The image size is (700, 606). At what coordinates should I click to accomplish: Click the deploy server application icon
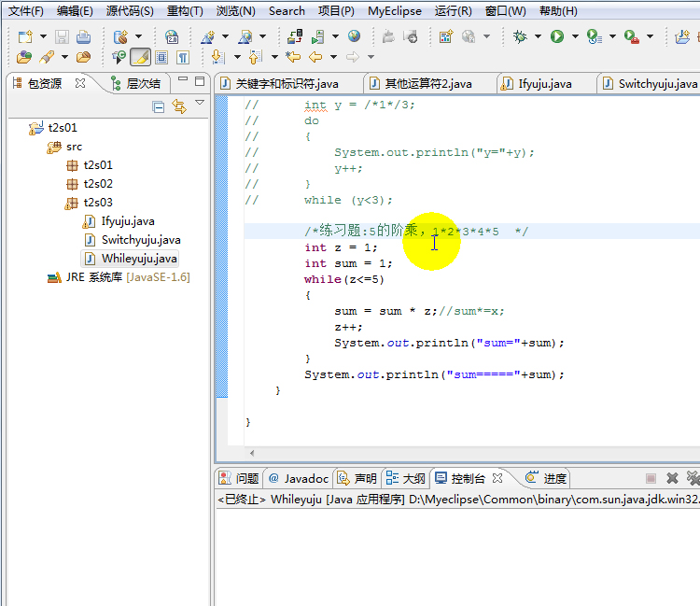295,36
